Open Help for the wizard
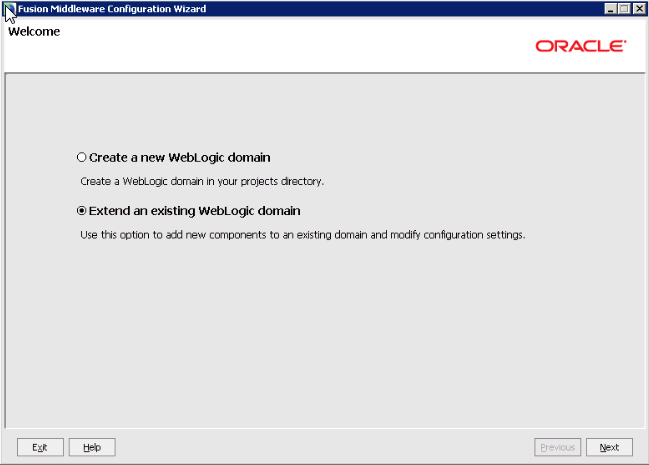The height and width of the screenshot is (465, 649). [92, 447]
